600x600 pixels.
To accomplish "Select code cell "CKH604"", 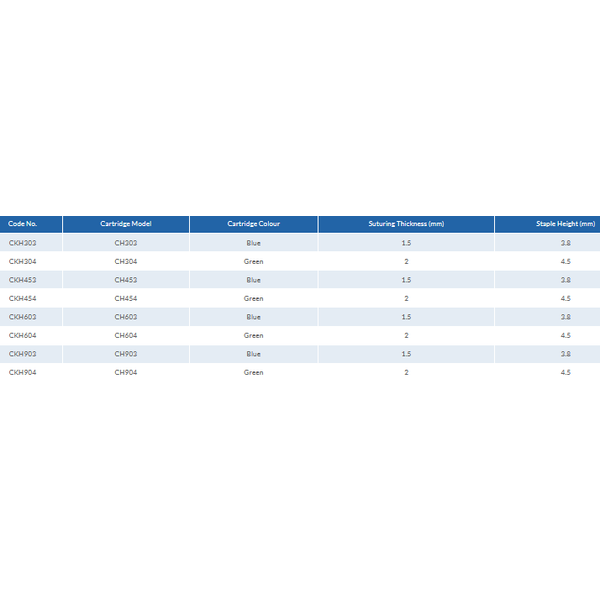I will 23,335.
